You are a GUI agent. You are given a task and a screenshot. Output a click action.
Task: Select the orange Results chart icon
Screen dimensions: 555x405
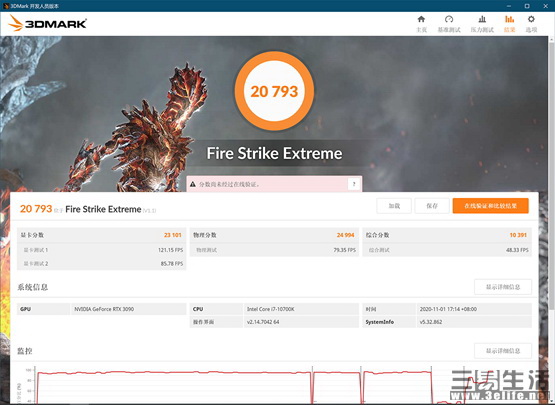(x=510, y=19)
